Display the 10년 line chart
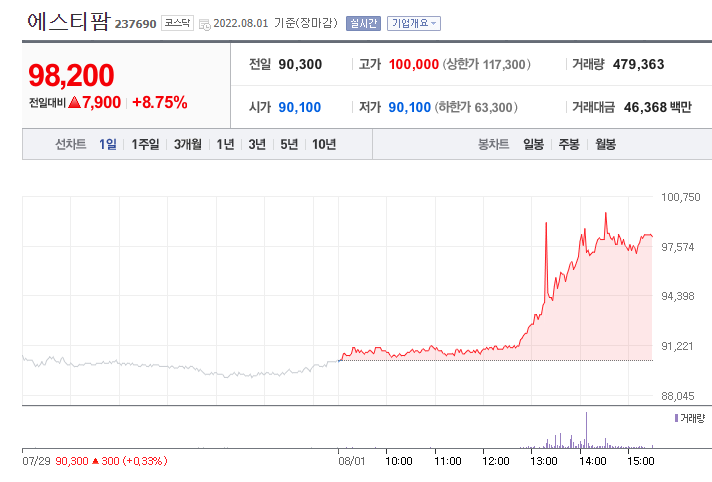712x482 pixels. tap(324, 144)
